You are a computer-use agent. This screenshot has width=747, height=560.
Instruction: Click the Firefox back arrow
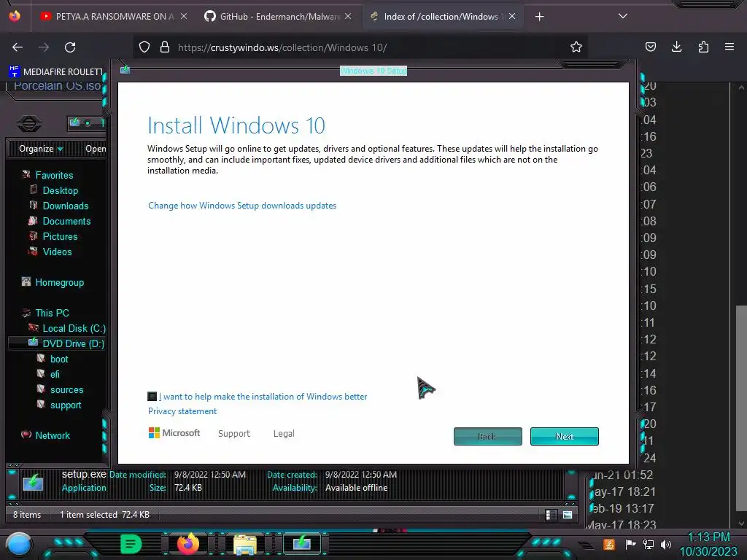[18, 47]
